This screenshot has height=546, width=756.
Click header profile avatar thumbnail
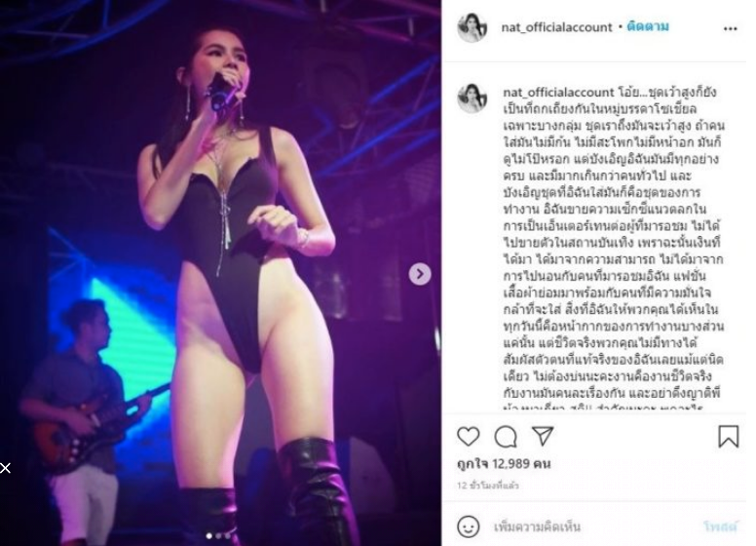pos(472,27)
